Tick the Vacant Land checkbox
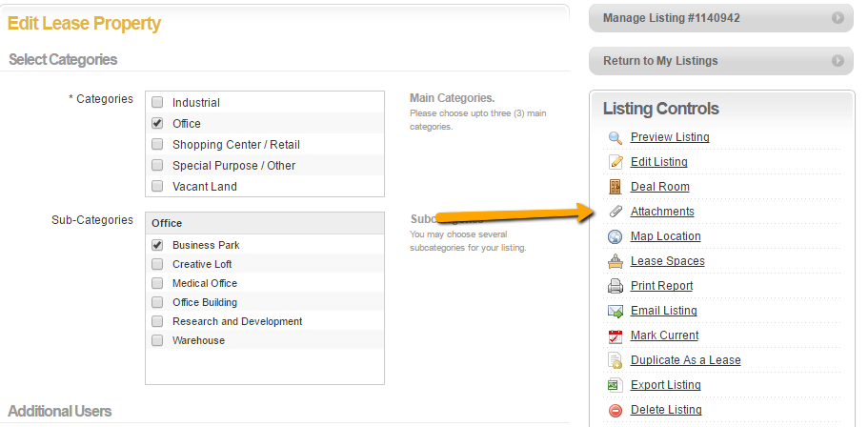 click(x=157, y=187)
